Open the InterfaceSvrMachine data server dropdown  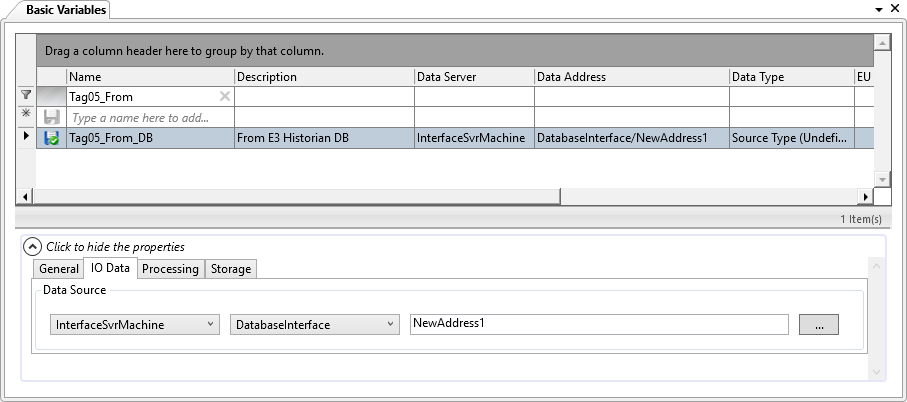[135, 325]
